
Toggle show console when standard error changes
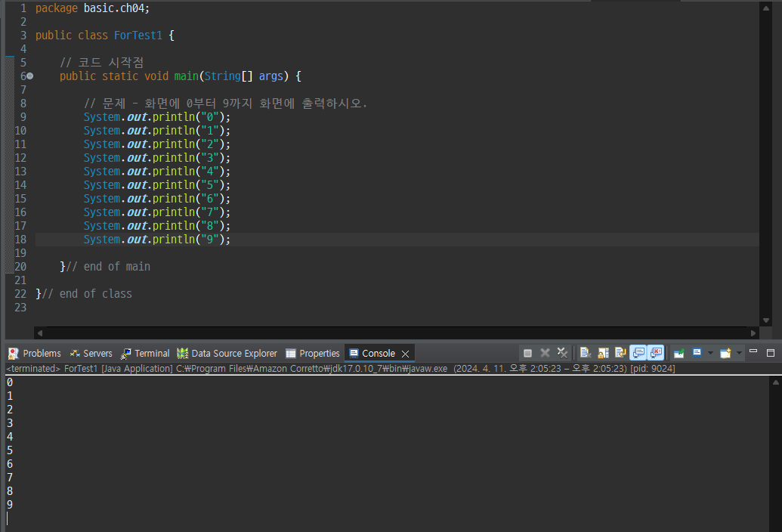pos(656,353)
